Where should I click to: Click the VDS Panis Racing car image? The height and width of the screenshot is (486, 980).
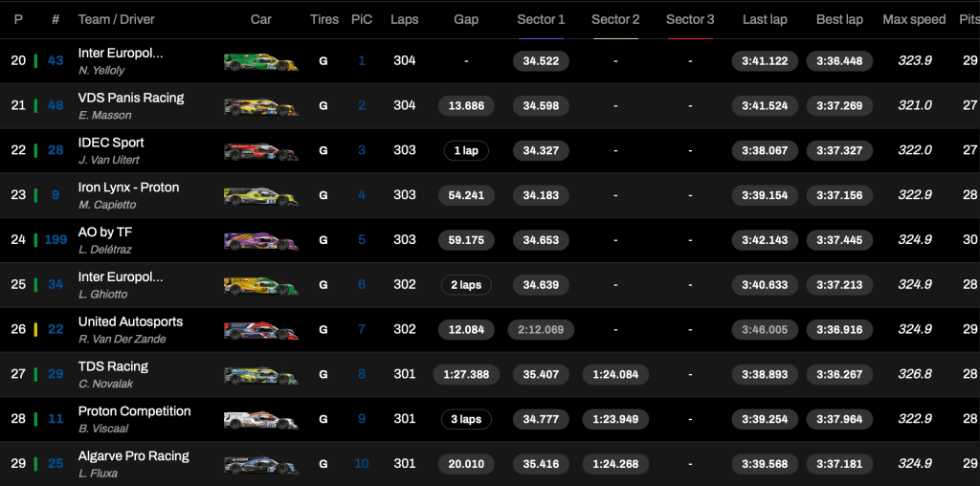[x=260, y=106]
